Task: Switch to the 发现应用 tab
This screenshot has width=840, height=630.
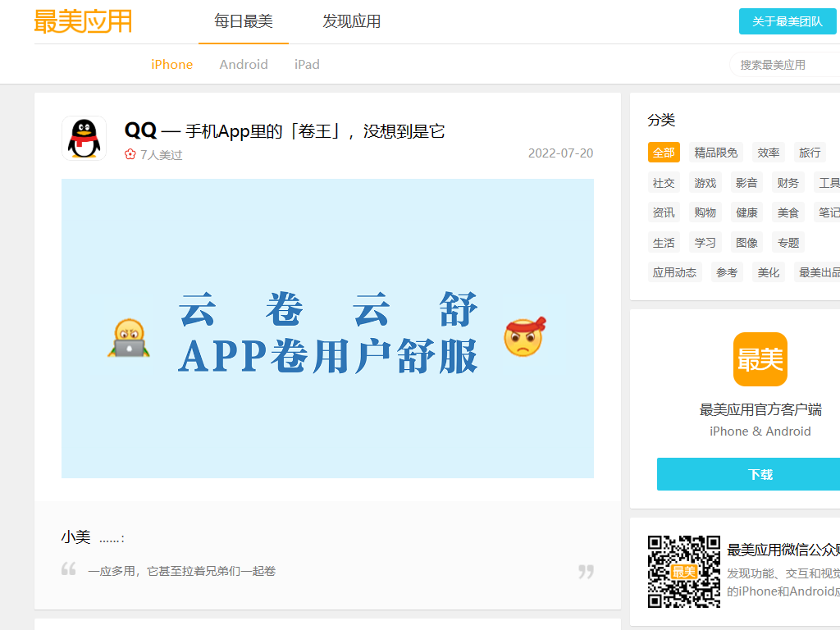Action: tap(351, 21)
